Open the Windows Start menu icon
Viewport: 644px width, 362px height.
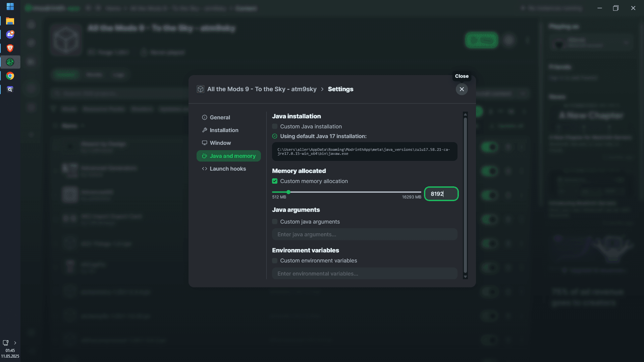tap(10, 7)
